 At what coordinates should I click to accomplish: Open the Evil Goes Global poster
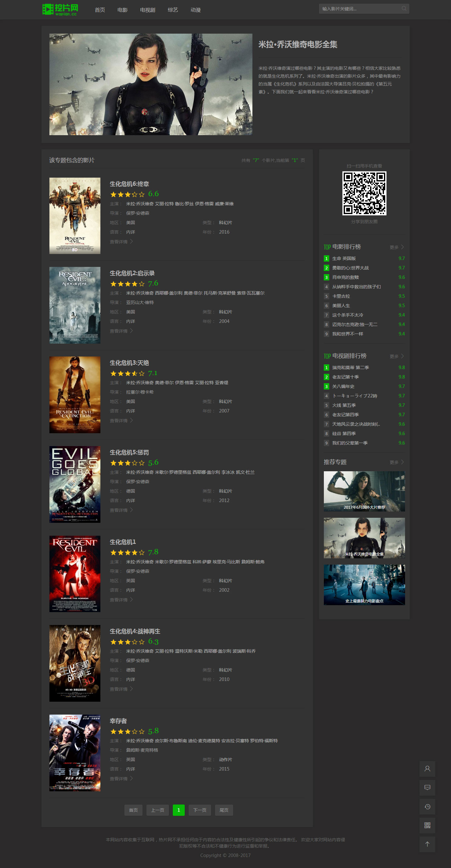[75, 484]
